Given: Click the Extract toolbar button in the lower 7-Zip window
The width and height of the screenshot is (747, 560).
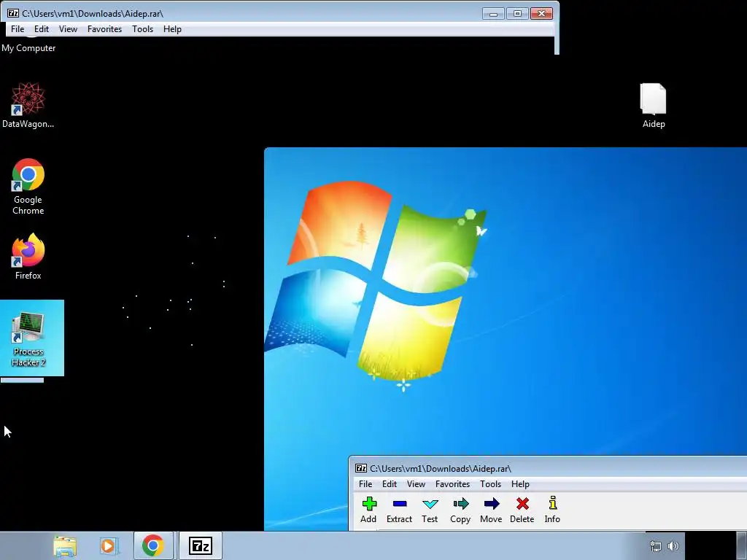Looking at the screenshot, I should (399, 510).
